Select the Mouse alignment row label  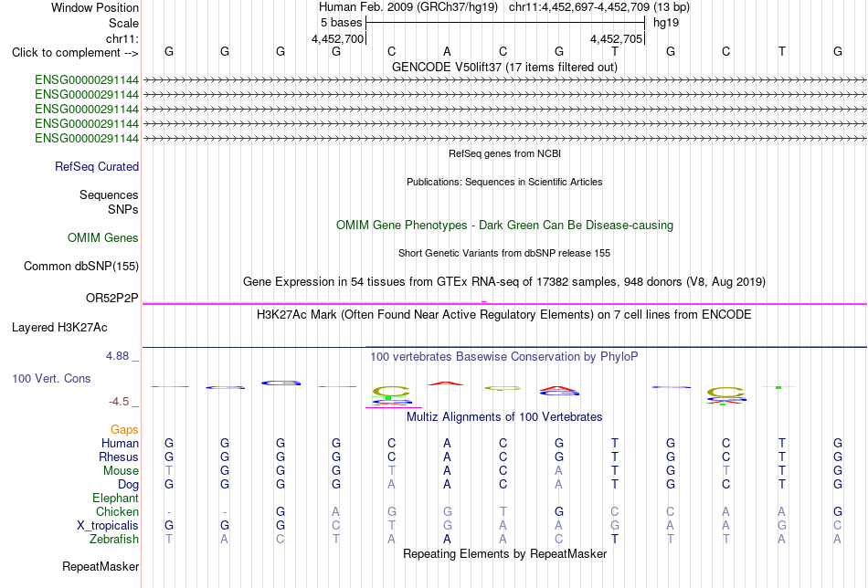[x=121, y=471]
